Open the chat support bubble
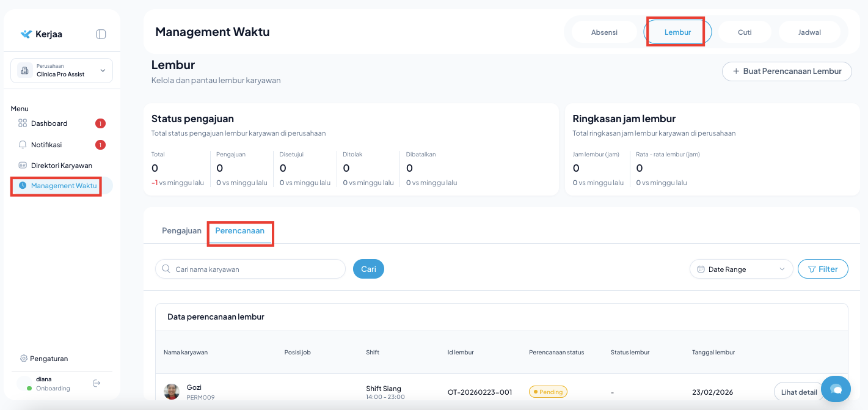 (835, 389)
